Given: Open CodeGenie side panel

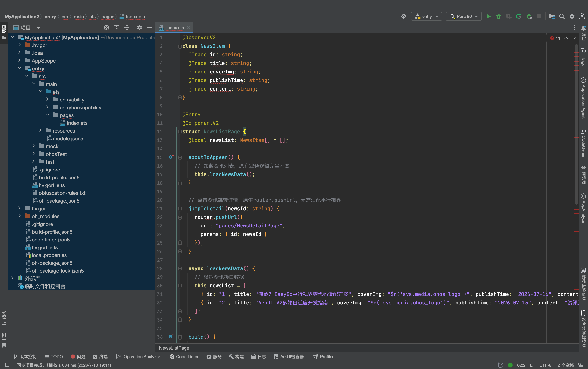Looking at the screenshot, I should 583,143.
